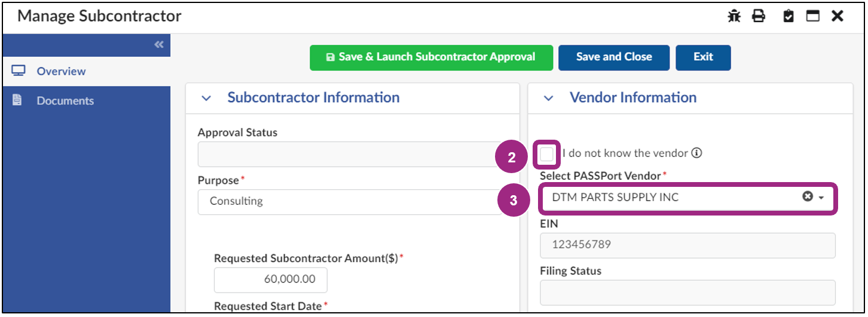This screenshot has height=317, width=868.
Task: Click the Manage Subcontractor title text
Action: tap(99, 16)
